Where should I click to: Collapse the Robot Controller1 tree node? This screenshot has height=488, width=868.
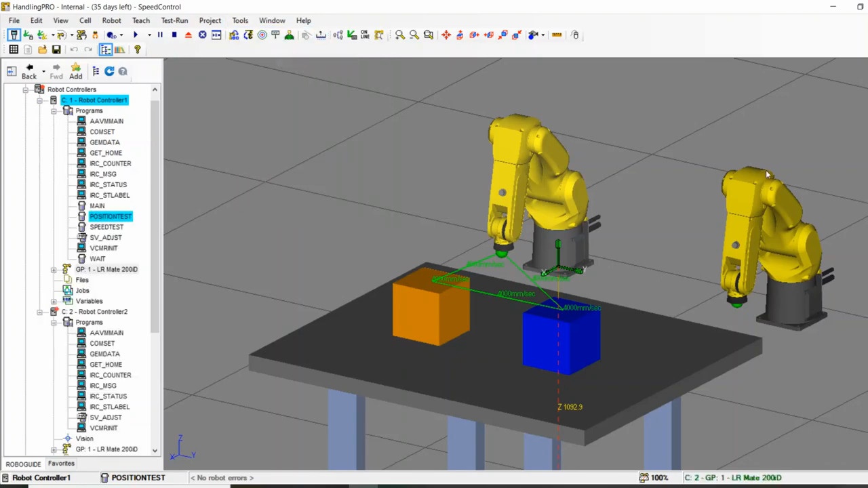(x=39, y=100)
